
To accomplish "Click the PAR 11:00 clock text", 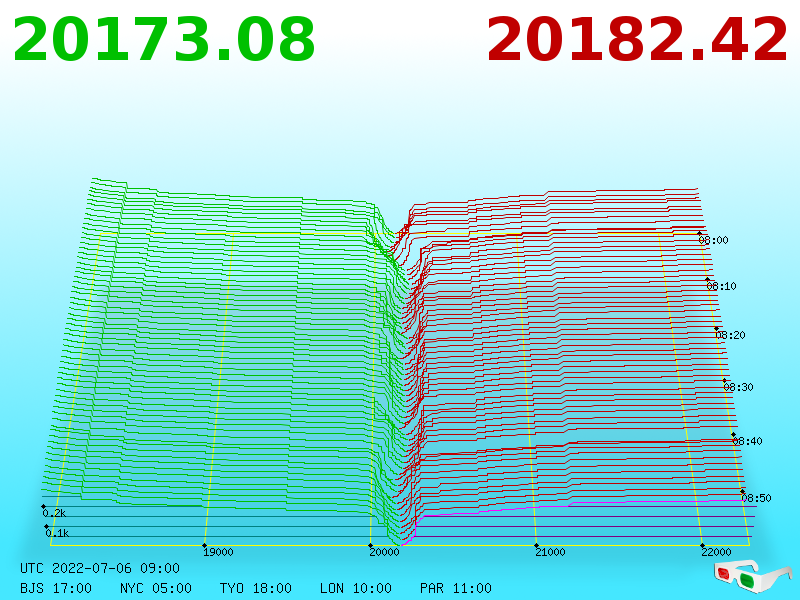I will [x=456, y=588].
